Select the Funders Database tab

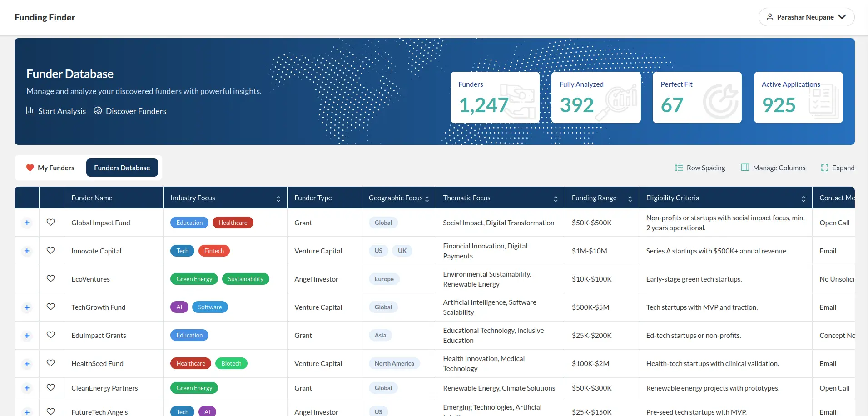point(122,168)
